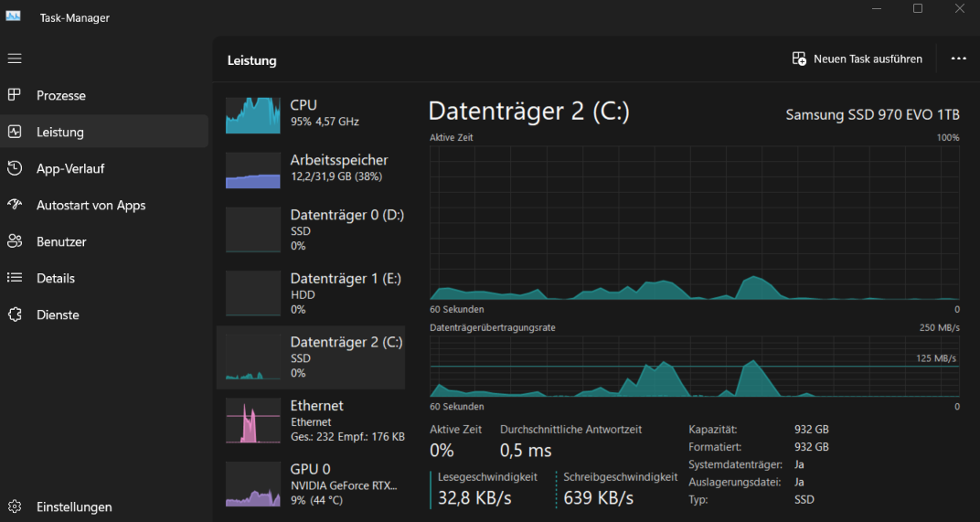Open the Benutzer users icon
The width and height of the screenshot is (980, 522).
pyautogui.click(x=15, y=241)
